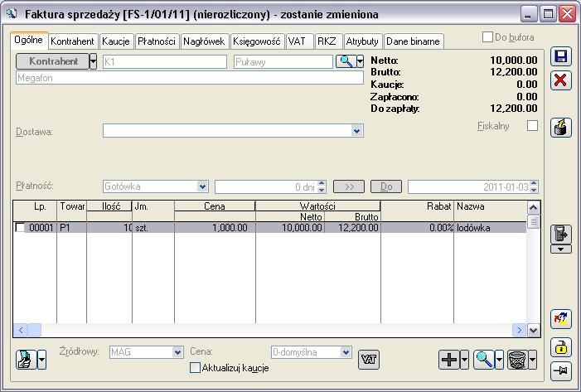The height and width of the screenshot is (392, 581).
Task: Click table vertical scrollbar up arrow
Action: (533, 207)
